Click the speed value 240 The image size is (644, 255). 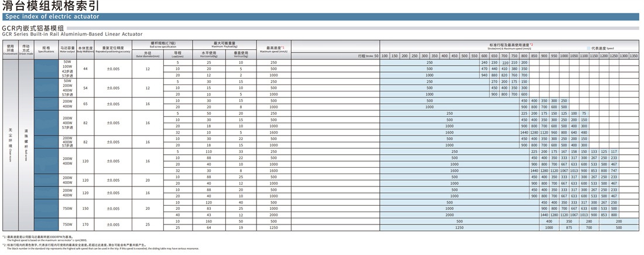tap(484, 63)
